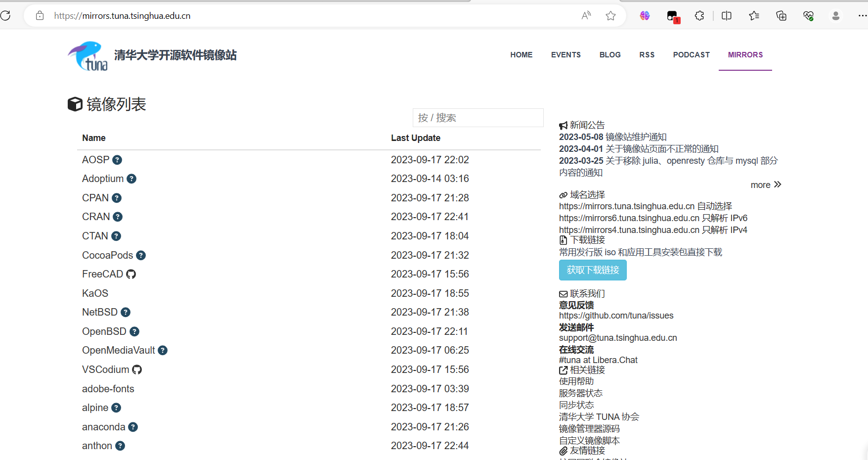Open the browser profile avatar
The width and height of the screenshot is (868, 460).
pos(836,16)
